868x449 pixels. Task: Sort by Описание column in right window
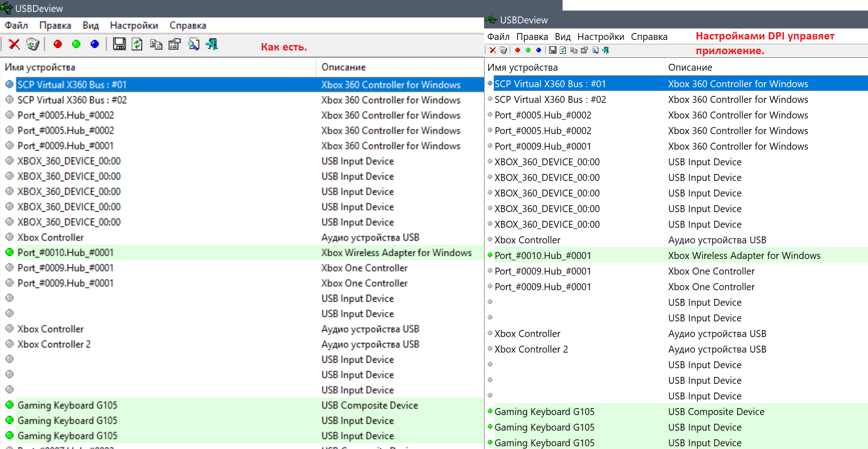[x=767, y=67]
